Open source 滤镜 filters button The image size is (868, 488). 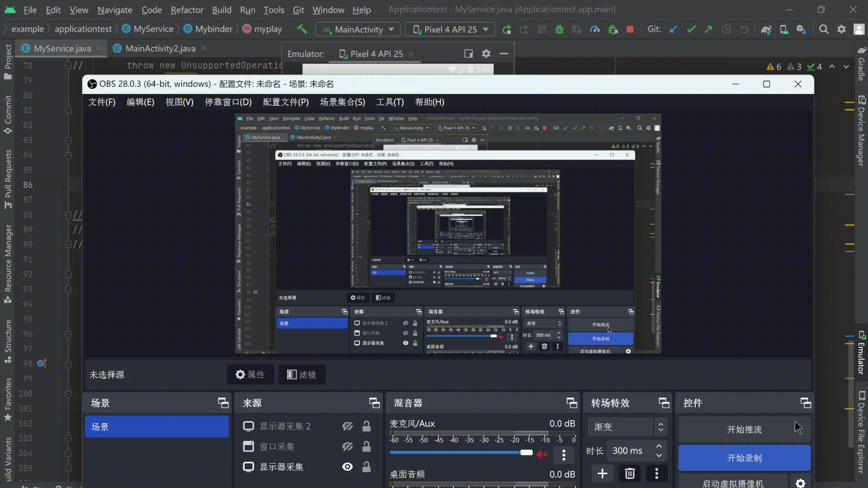[x=302, y=375]
